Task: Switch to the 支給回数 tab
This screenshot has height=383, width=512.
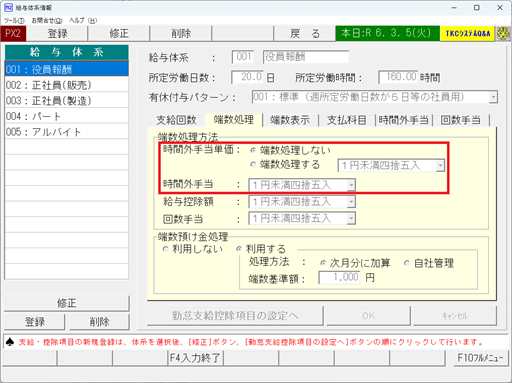Action: coord(176,120)
